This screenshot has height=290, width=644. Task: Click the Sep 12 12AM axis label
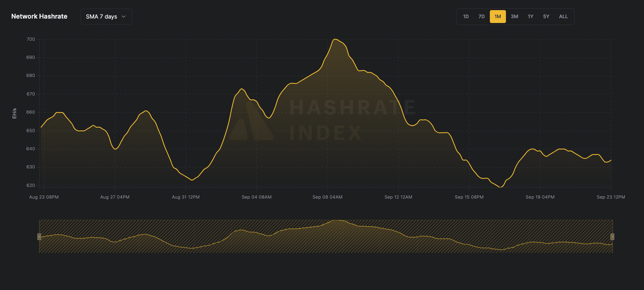tap(398, 197)
